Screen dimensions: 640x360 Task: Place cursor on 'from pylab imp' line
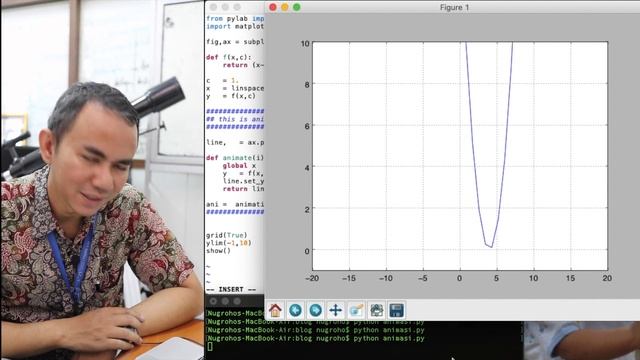coord(235,19)
